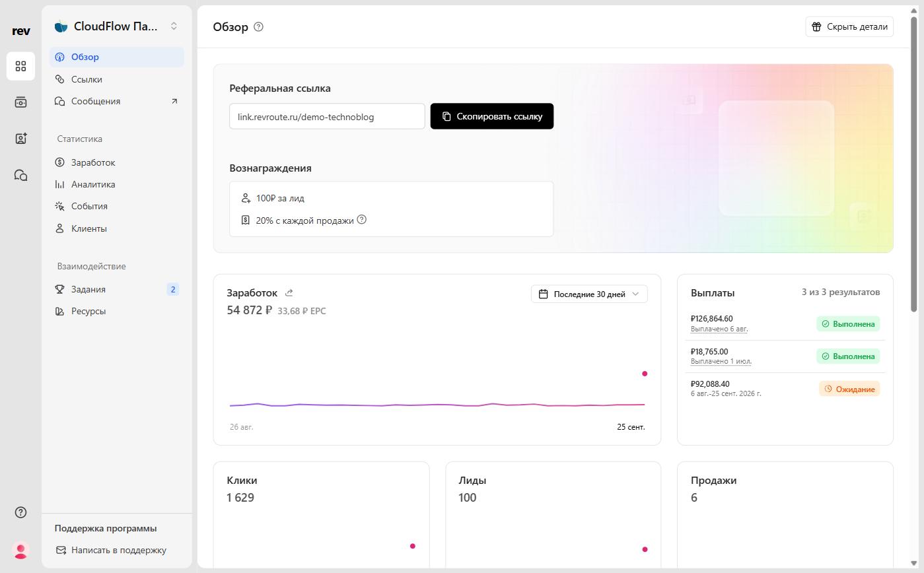
Task: Expand the CloudFlow program switcher
Action: click(174, 26)
